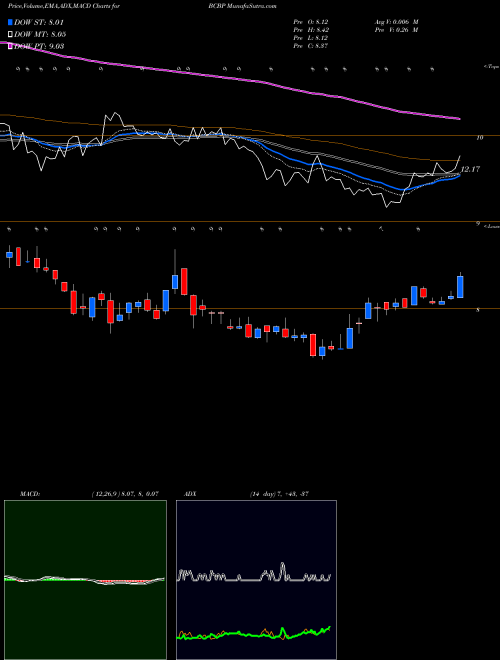Click the chart title 'Price,Volume,EMA,ADX,MACD Charts for'

[64, 7]
